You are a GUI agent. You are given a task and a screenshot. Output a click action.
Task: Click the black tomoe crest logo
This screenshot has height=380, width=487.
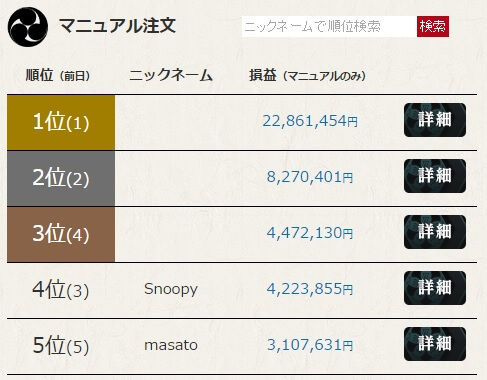(x=28, y=27)
